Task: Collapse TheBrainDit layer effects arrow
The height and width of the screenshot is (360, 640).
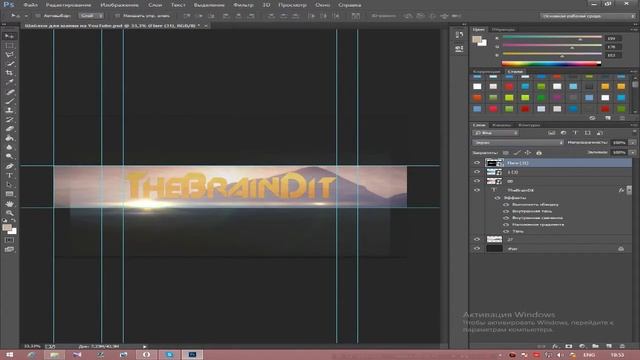Action: 629,190
